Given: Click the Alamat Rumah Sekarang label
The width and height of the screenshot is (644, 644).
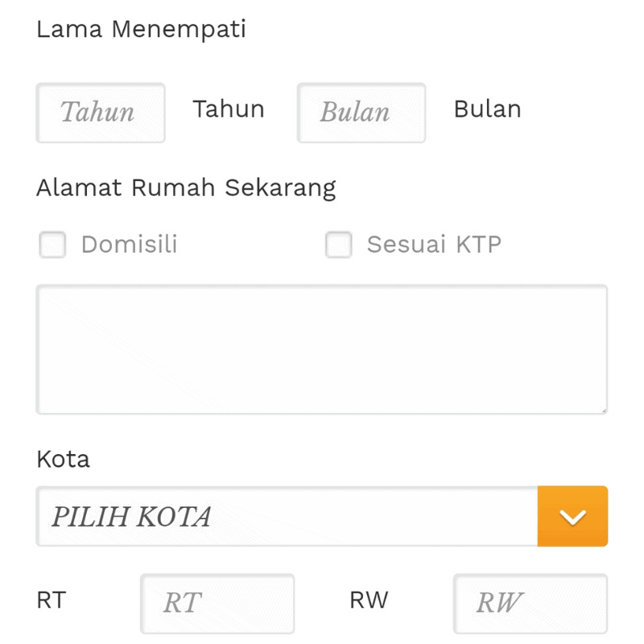Looking at the screenshot, I should point(186,187).
